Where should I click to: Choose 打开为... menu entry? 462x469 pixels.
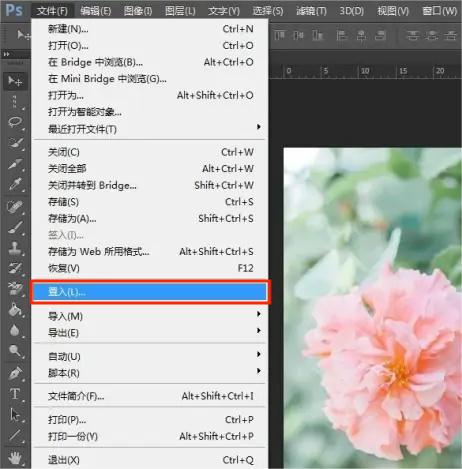[x=150, y=96]
